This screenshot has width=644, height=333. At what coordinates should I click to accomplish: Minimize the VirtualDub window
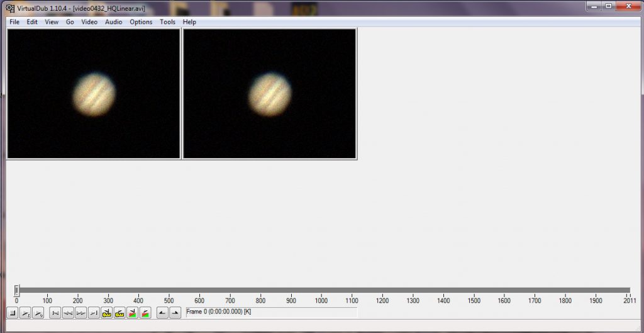pos(592,6)
